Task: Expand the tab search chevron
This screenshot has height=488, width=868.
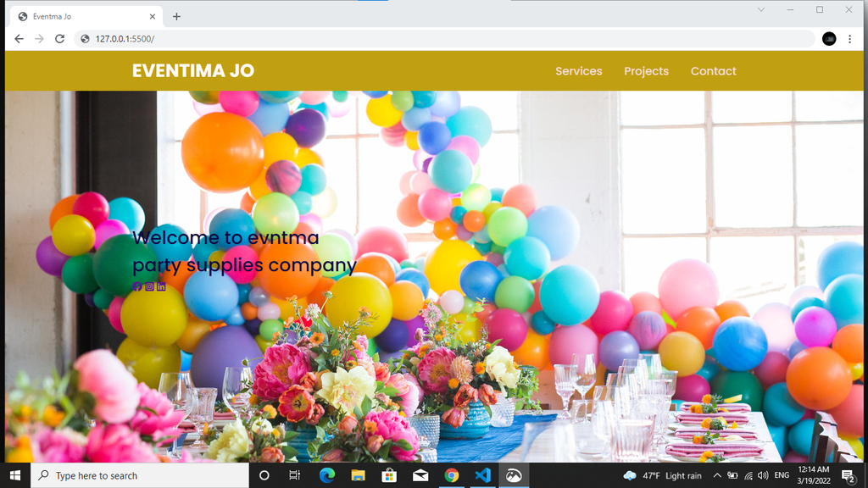Action: click(x=761, y=9)
